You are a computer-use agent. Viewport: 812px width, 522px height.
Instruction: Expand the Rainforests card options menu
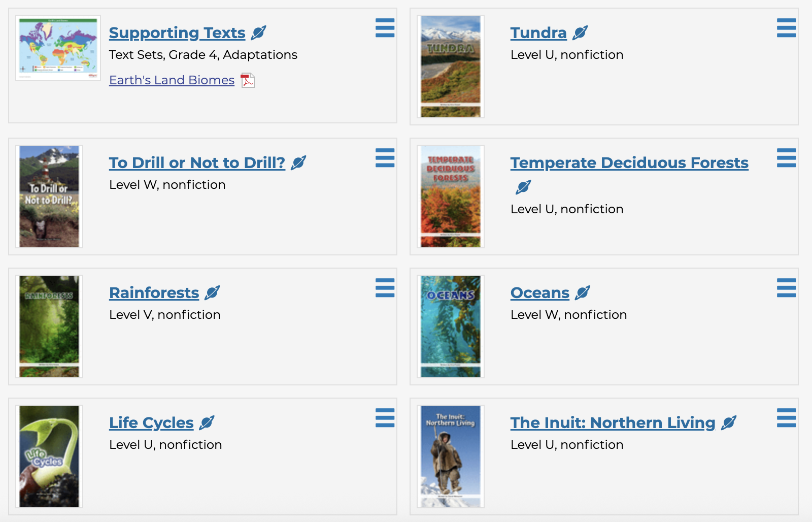(x=385, y=288)
